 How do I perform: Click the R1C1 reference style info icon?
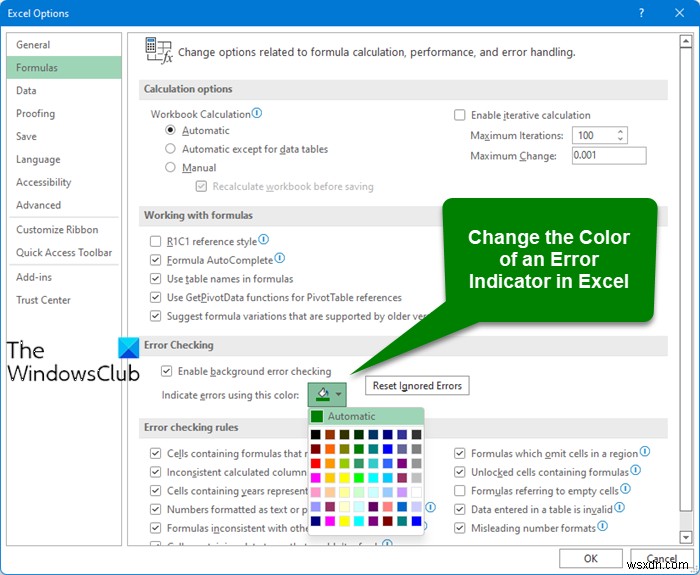(264, 240)
